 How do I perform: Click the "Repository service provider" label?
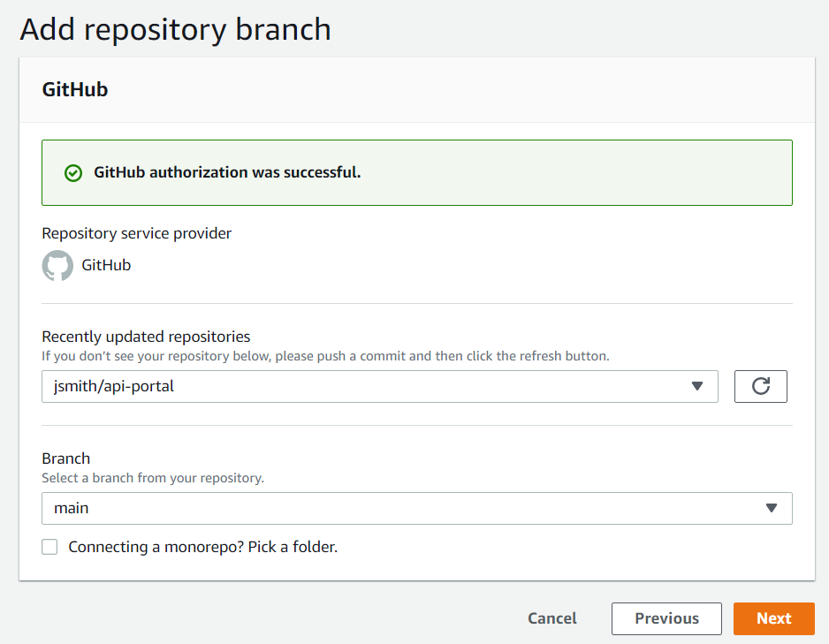click(x=137, y=233)
